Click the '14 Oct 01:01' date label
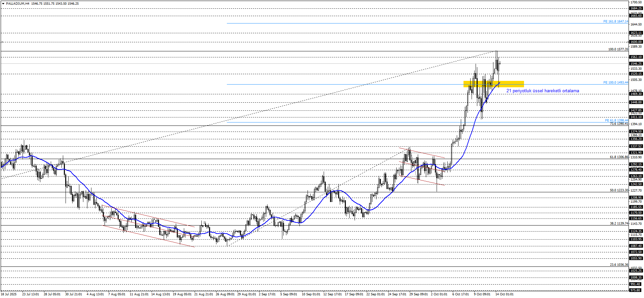Viewport: 644px width, 298px height. point(504,294)
